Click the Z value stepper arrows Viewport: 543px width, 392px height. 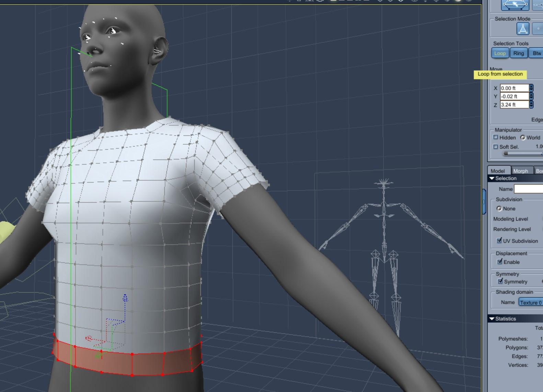click(531, 105)
